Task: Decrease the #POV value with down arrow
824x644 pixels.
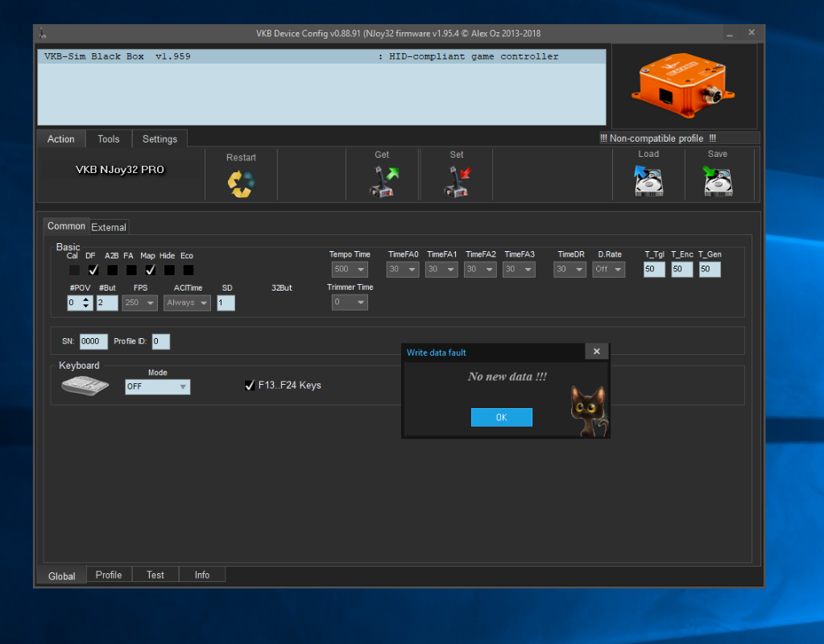Action: pos(86,306)
